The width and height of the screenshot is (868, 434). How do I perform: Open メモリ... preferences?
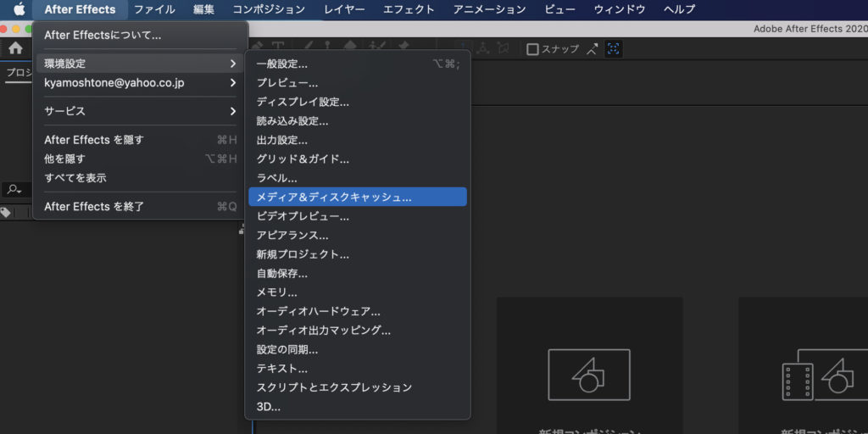coord(358,292)
